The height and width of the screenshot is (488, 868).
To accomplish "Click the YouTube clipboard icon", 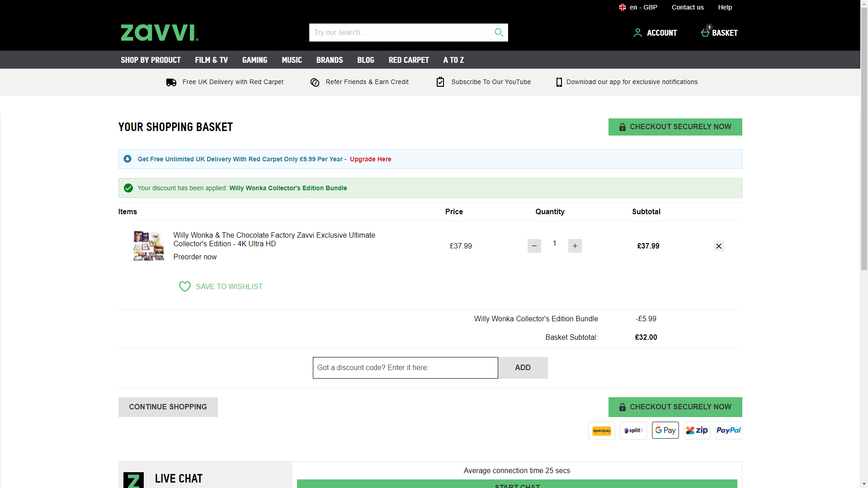I will pos(440,82).
